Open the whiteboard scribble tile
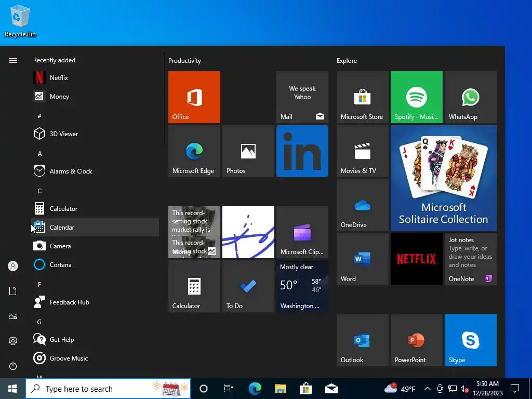 click(248, 232)
